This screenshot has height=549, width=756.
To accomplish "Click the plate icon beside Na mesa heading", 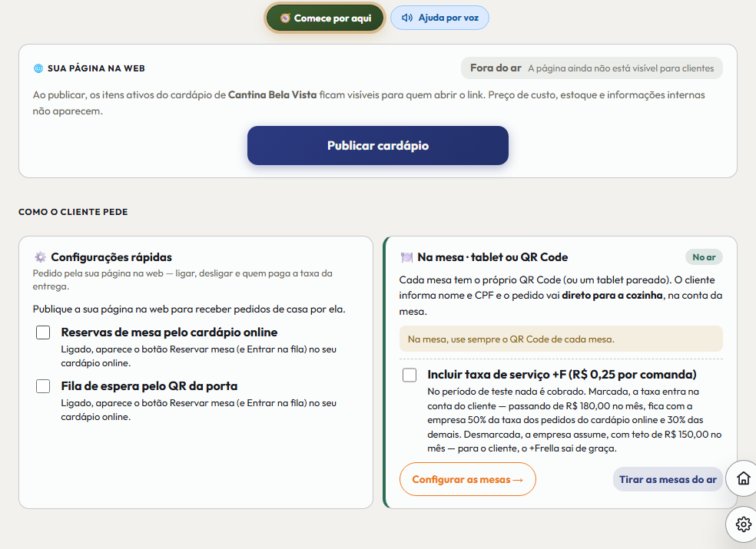I will click(406, 257).
